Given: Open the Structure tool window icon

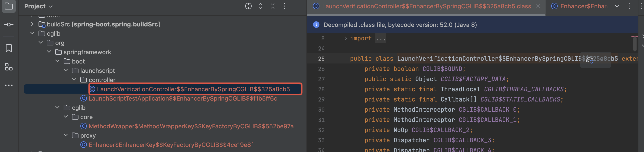Looking at the screenshot, I should (9, 67).
